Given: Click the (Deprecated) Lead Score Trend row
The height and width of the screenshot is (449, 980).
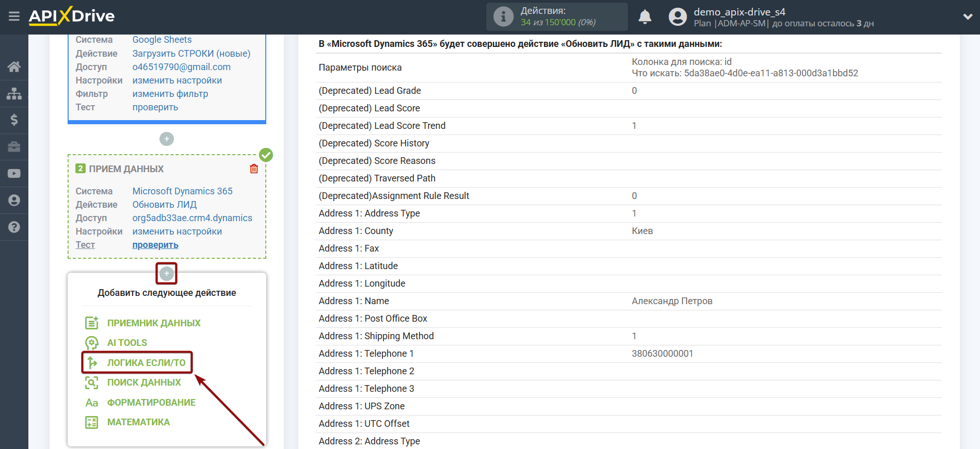Looking at the screenshot, I should click(629, 126).
